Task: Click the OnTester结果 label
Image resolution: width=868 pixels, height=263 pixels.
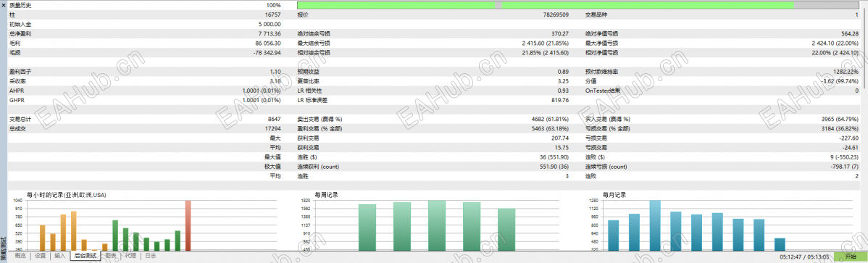Action: pos(603,91)
